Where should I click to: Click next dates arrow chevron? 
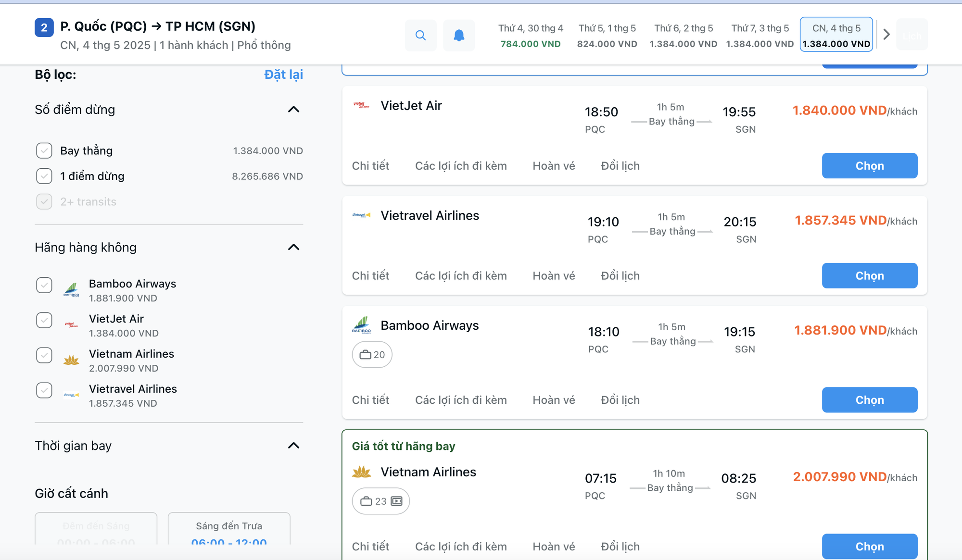[x=886, y=35]
